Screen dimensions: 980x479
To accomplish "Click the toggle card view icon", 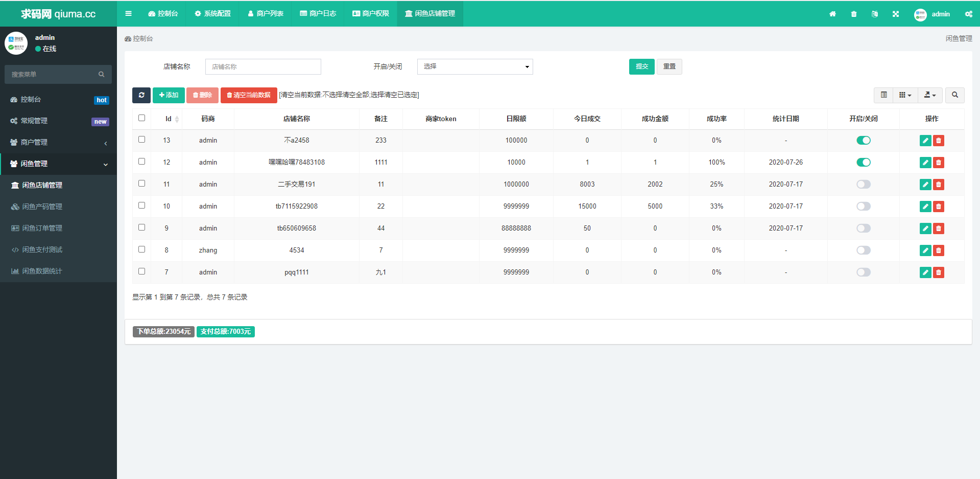I will click(883, 95).
